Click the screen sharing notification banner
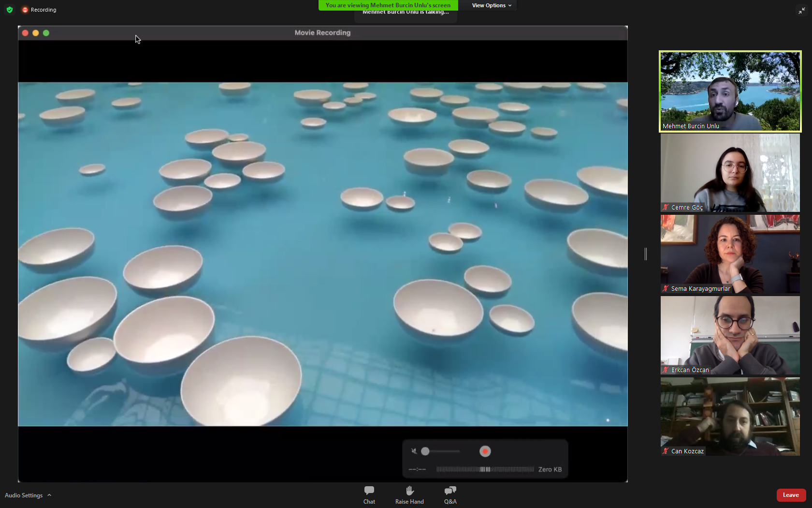 (x=388, y=5)
